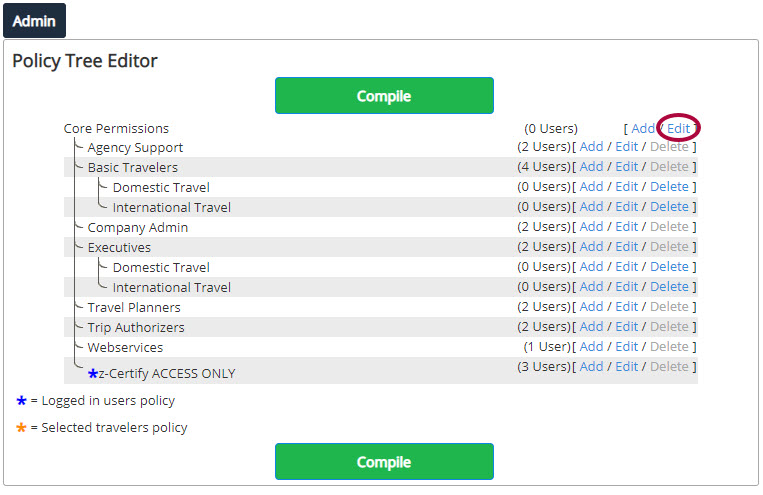Select the Executives tree node
The image size is (763, 495).
tap(119, 247)
